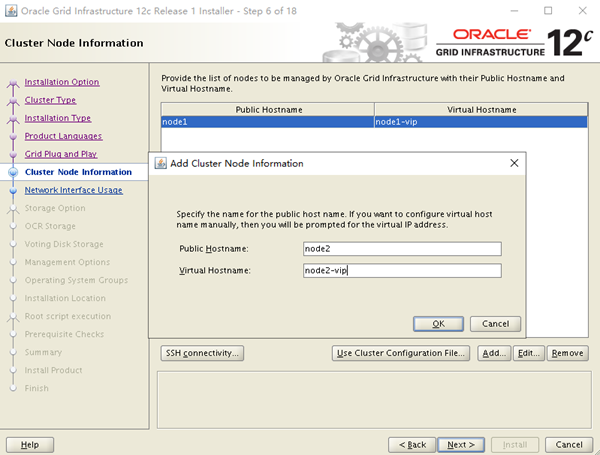Close the Add Cluster Node Information dialog

[514, 163]
